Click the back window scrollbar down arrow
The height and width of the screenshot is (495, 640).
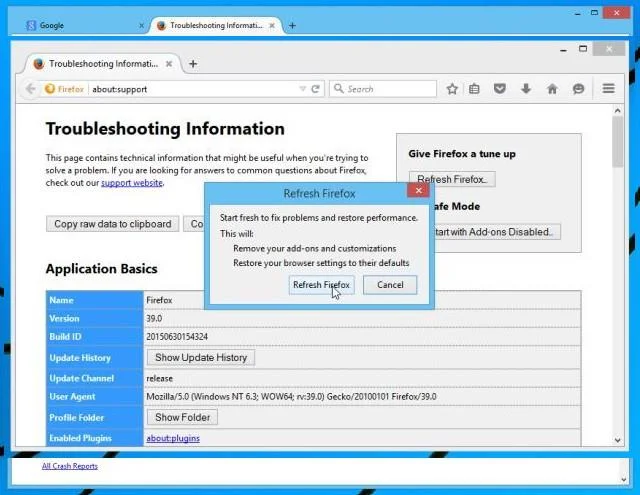pyautogui.click(x=623, y=480)
